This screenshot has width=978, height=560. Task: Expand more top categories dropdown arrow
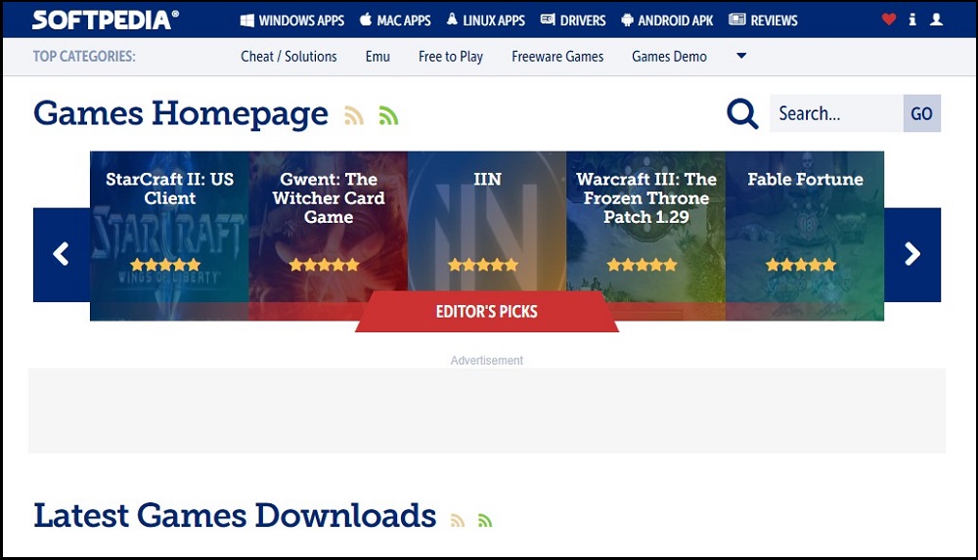click(741, 56)
